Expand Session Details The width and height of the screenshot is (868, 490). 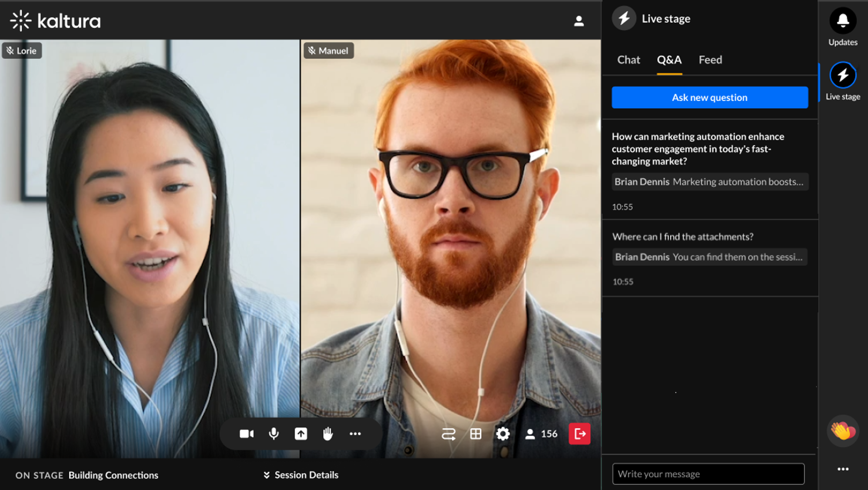coord(301,475)
